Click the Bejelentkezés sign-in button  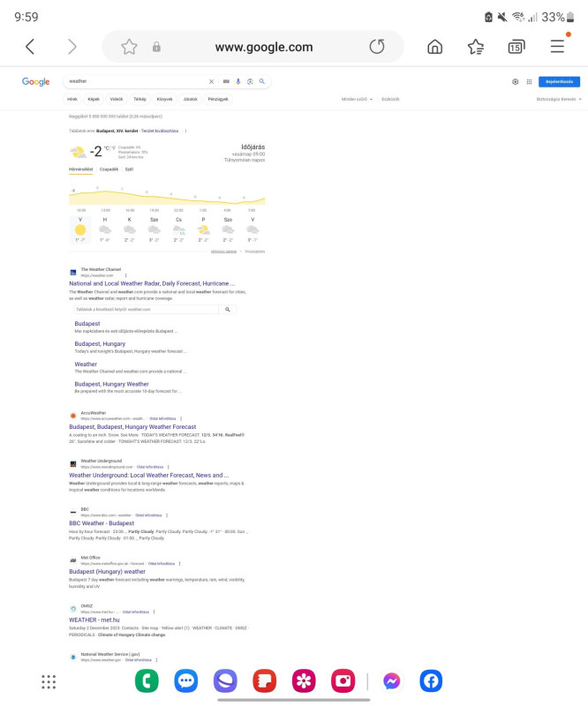pos(559,81)
